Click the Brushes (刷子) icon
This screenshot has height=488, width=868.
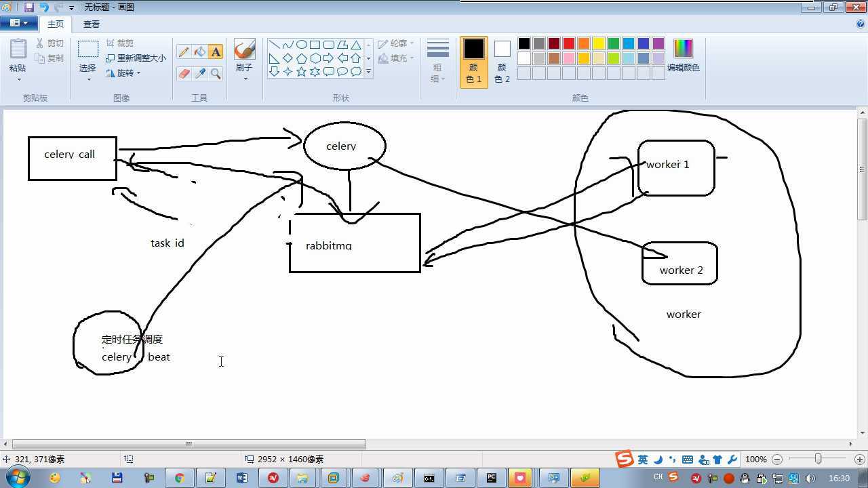244,49
